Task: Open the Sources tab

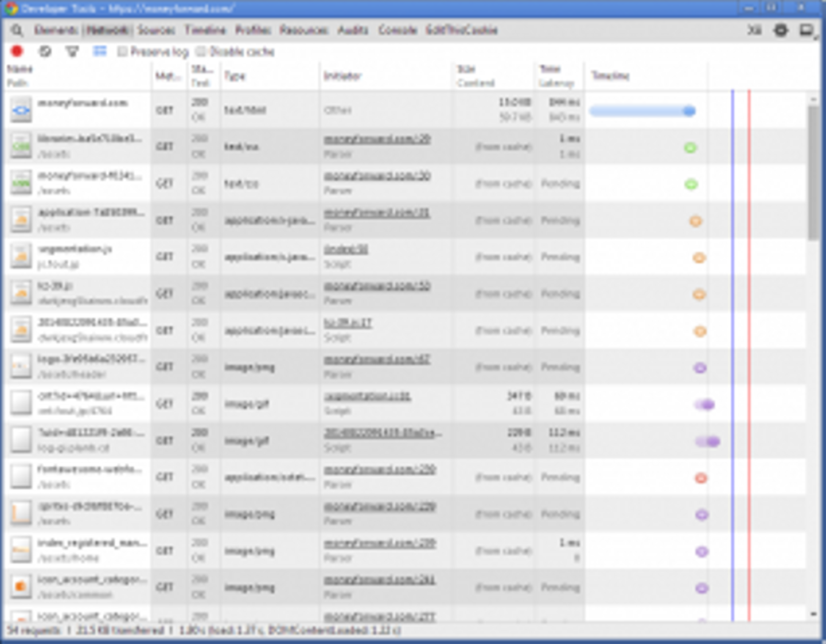Action: coord(156,30)
